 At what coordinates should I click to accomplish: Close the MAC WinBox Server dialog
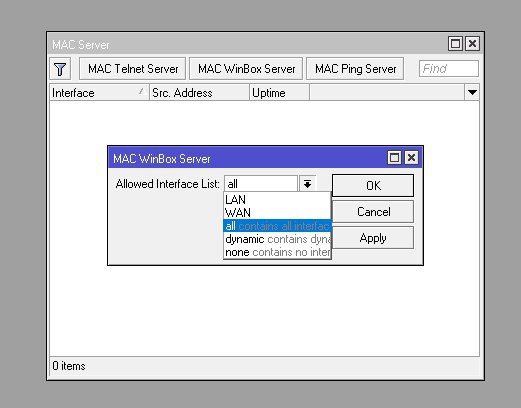pos(411,157)
